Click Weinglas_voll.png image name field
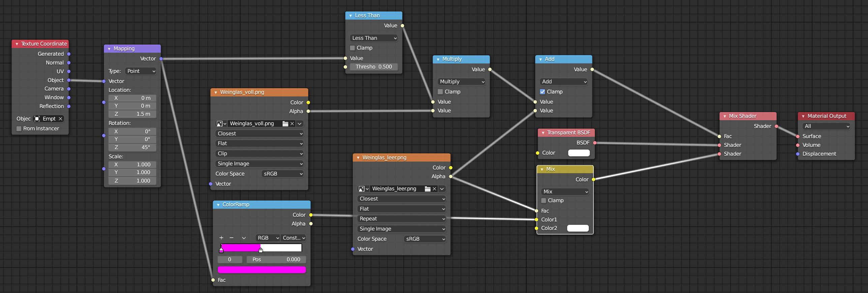The height and width of the screenshot is (293, 868). (x=255, y=124)
